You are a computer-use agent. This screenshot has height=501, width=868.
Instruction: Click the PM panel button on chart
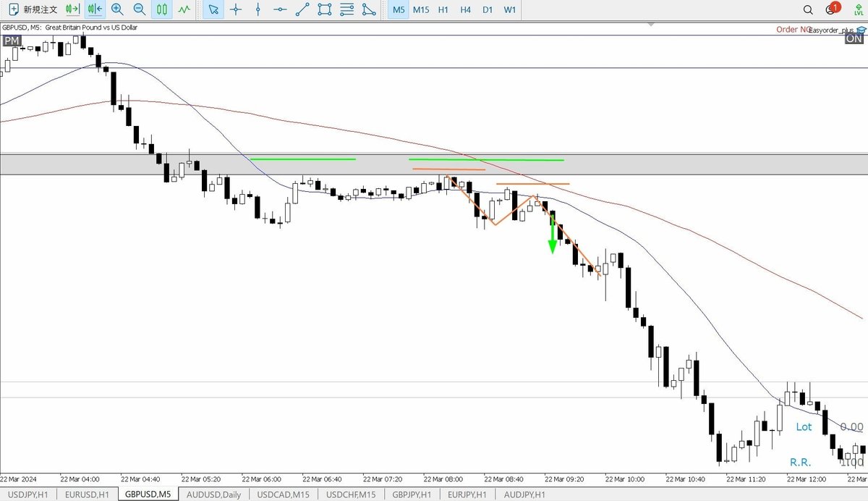[x=11, y=41]
